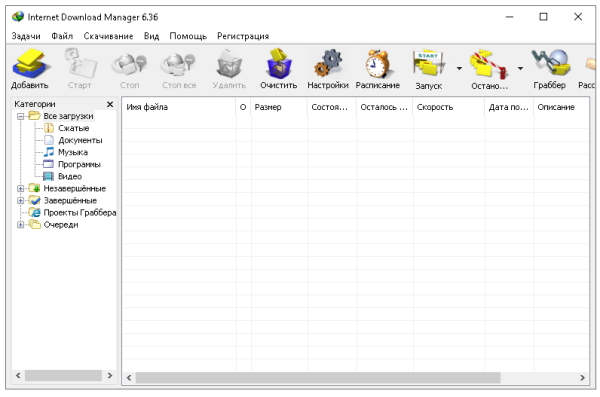
Task: Select the Программы category
Action: (79, 164)
